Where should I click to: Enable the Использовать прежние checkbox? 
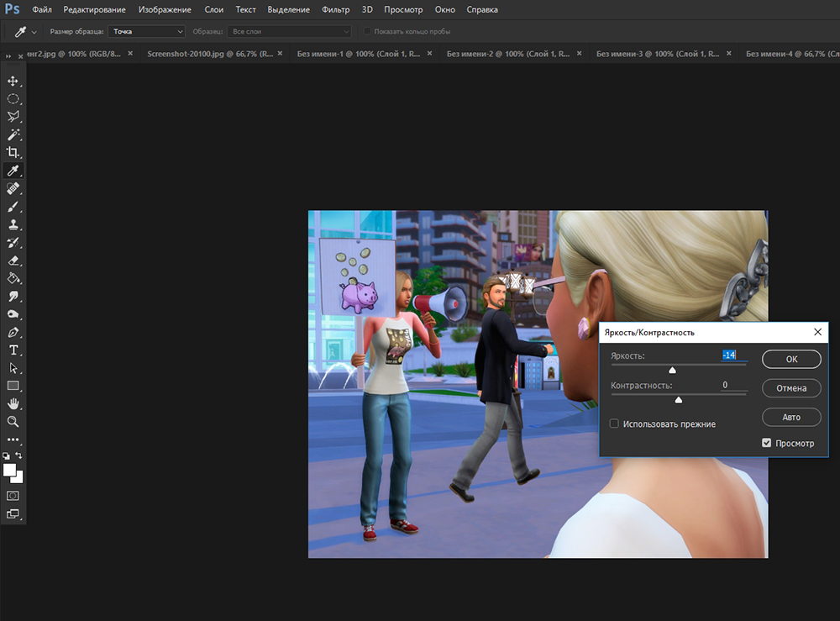615,424
